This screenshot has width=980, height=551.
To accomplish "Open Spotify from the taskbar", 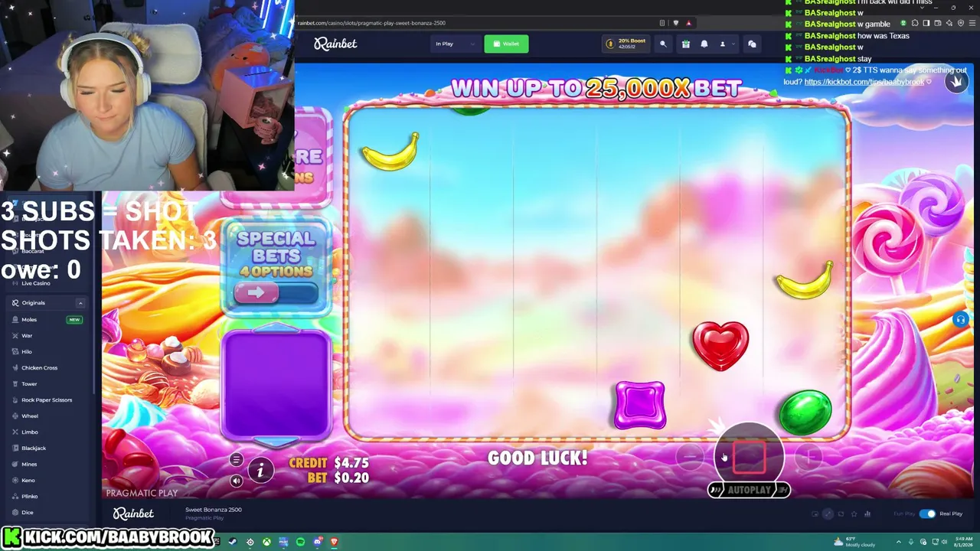I will [300, 542].
